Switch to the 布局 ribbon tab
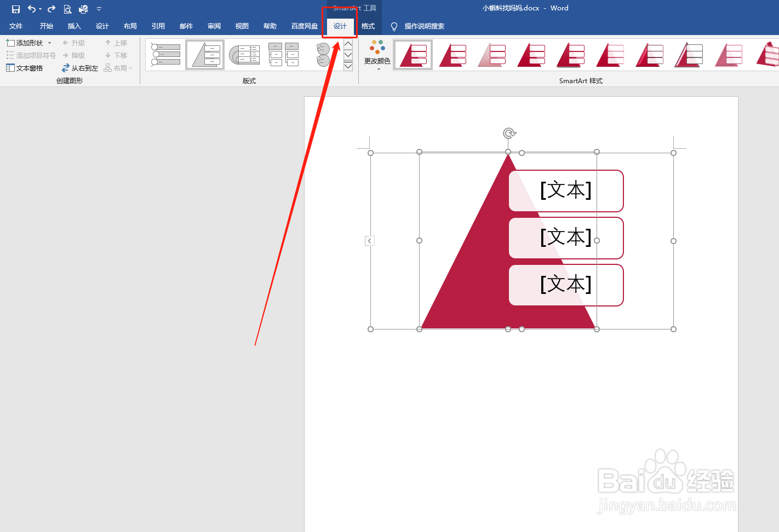The image size is (779, 532). point(130,26)
